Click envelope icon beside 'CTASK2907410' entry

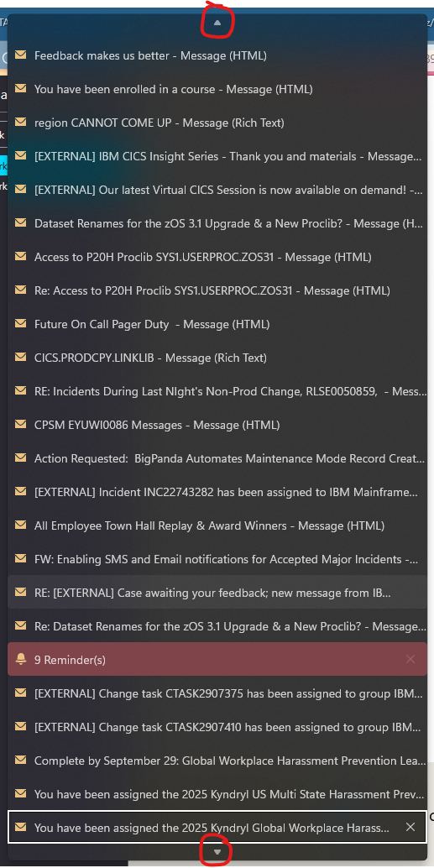[x=20, y=726]
